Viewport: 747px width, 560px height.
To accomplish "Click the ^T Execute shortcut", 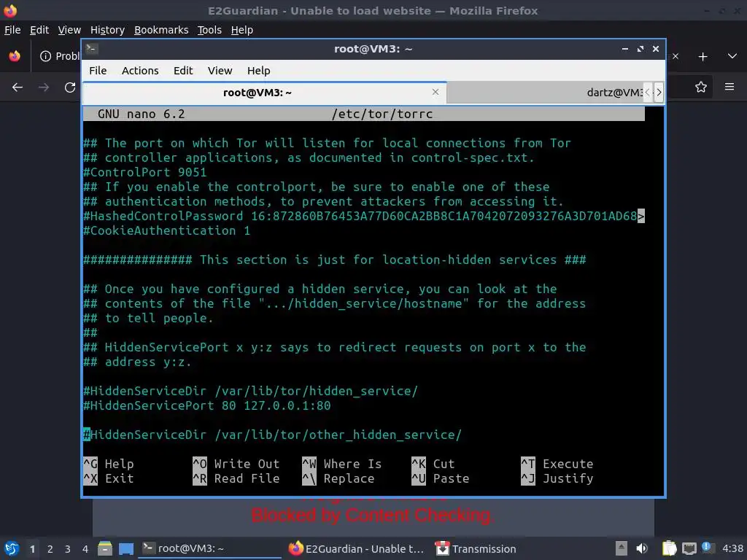I will [557, 464].
